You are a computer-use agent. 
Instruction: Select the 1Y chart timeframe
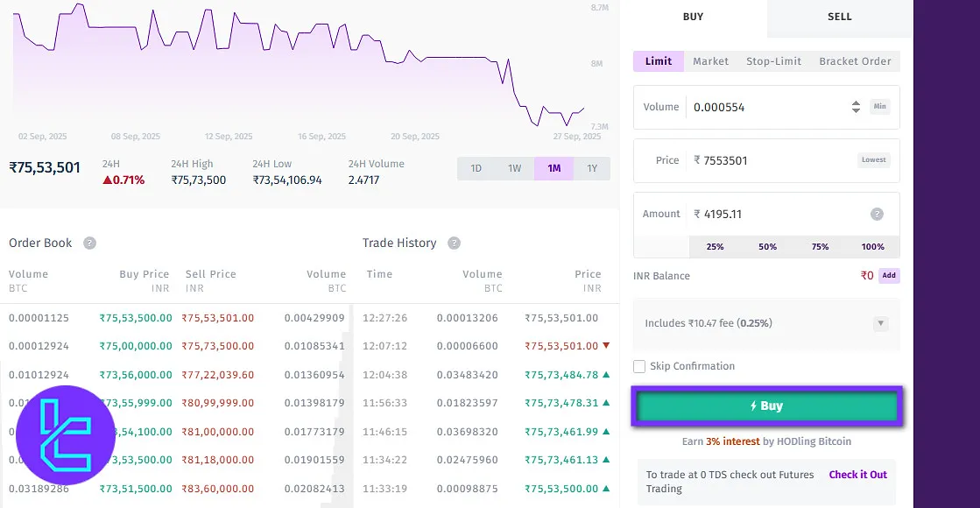pyautogui.click(x=593, y=168)
